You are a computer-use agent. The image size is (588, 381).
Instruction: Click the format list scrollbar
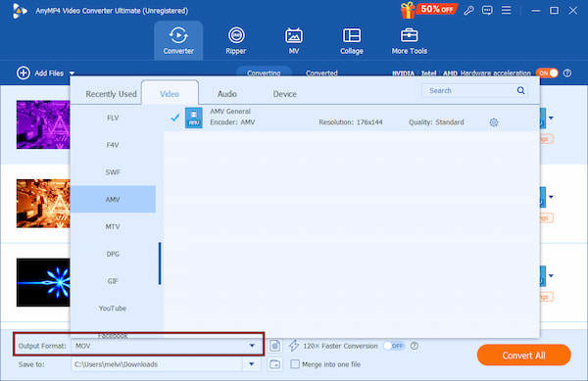pos(160,263)
